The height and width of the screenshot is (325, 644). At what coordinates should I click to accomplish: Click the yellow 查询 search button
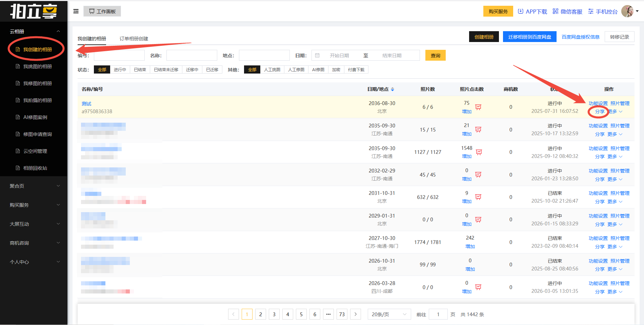pyautogui.click(x=435, y=55)
